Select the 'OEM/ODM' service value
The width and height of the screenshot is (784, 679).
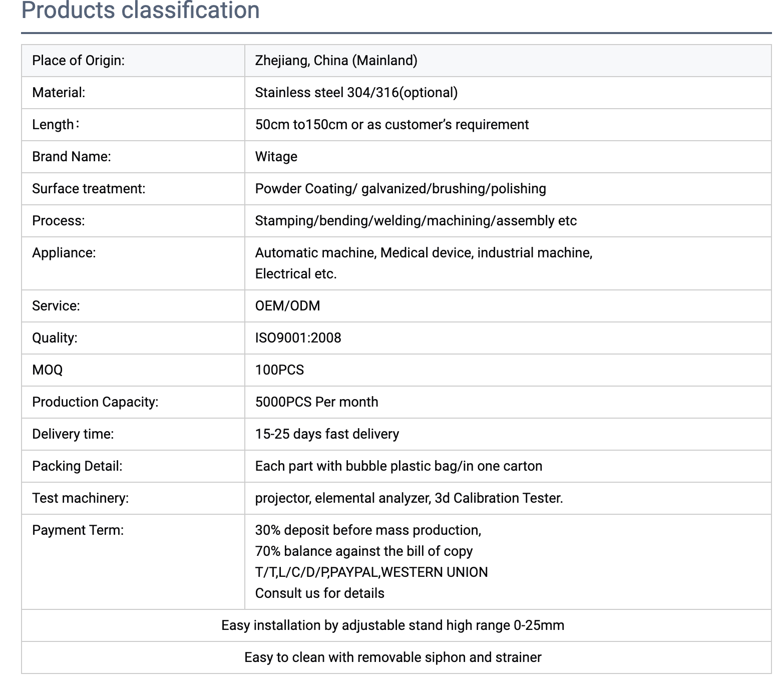(288, 306)
